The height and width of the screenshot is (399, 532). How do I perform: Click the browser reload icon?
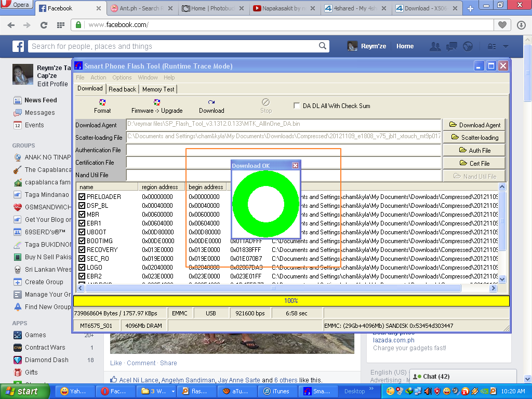coord(44,25)
